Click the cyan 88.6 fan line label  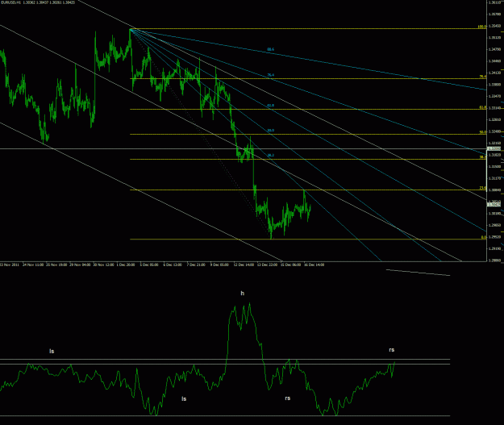(x=271, y=49)
